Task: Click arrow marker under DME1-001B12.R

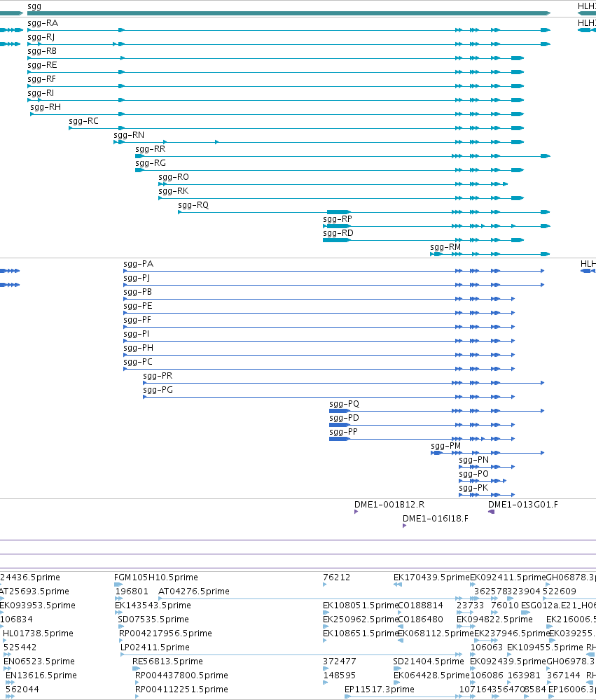Action: pyautogui.click(x=356, y=512)
